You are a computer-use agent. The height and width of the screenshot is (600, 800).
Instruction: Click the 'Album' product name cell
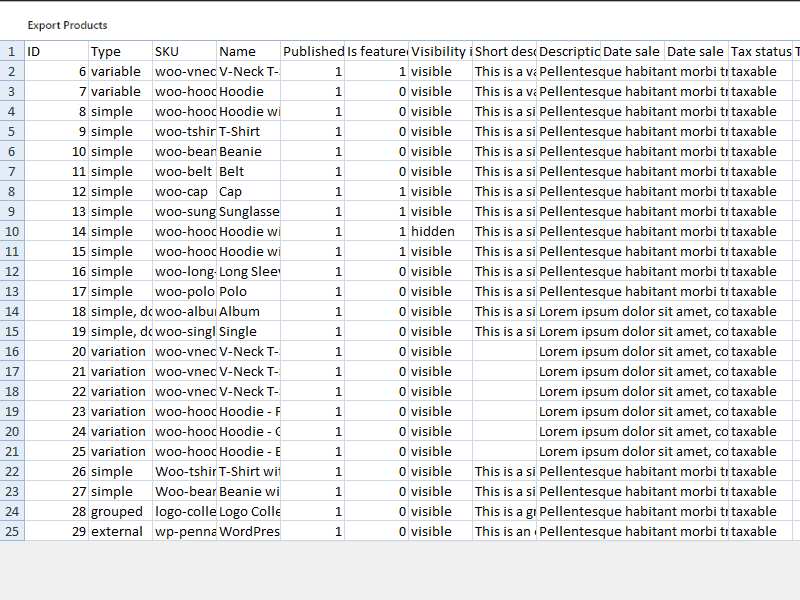coord(248,311)
